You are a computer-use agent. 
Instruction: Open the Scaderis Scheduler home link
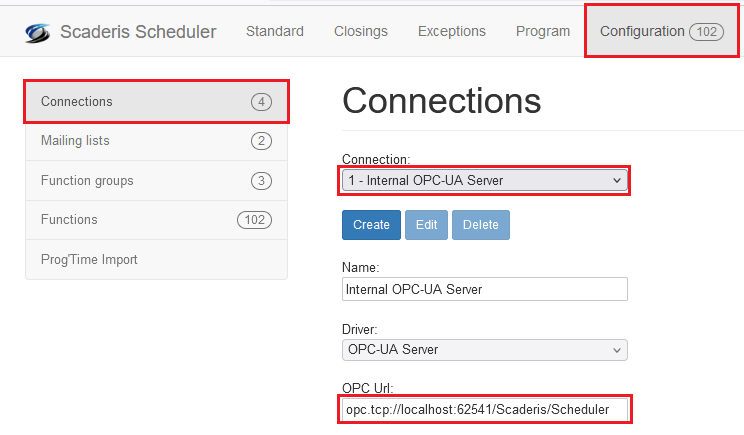tap(137, 31)
